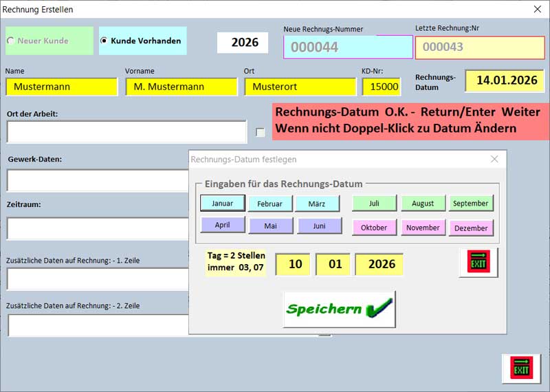Viewport: 550px width, 392px height.
Task: Pick the Februar month button
Action: point(269,204)
